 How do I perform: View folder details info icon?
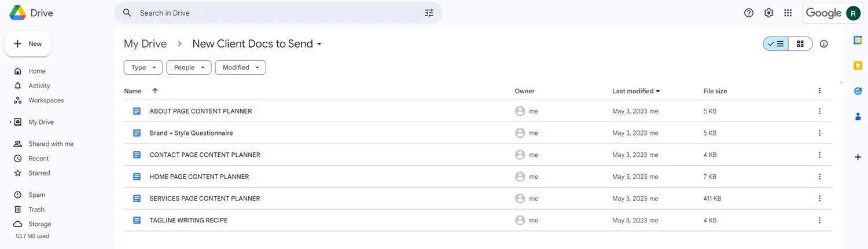point(824,44)
